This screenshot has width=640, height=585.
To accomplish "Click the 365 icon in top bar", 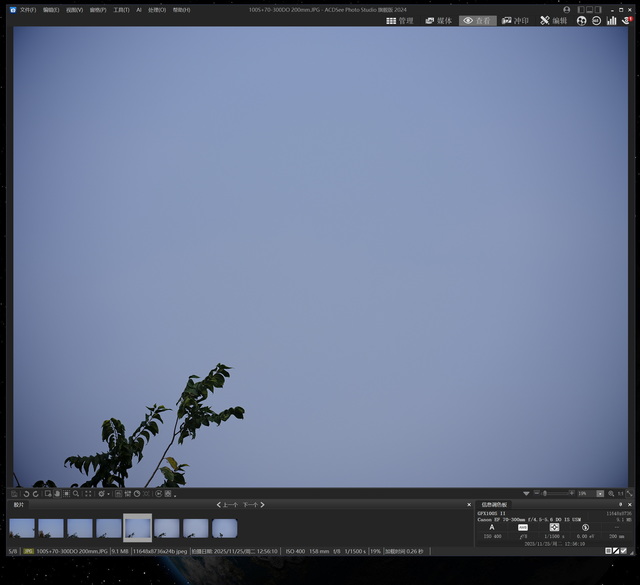I will 596,20.
